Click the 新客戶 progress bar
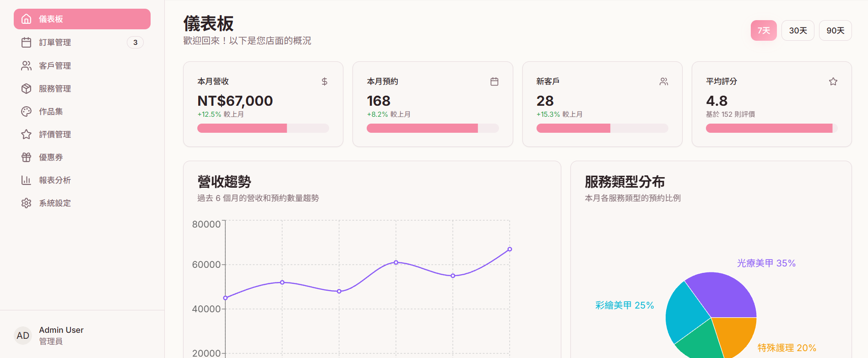 (x=602, y=128)
